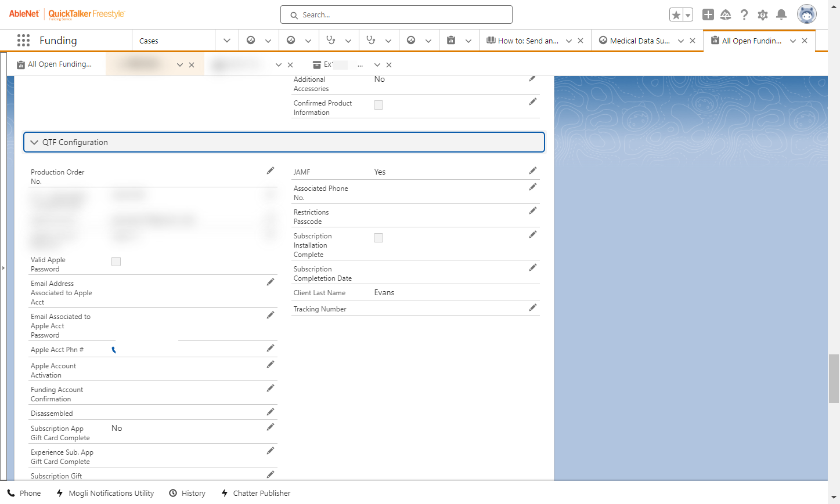Image resolution: width=840 pixels, height=504 pixels.
Task: Close the All Open Fundin... workspace tab
Action: pyautogui.click(x=805, y=41)
